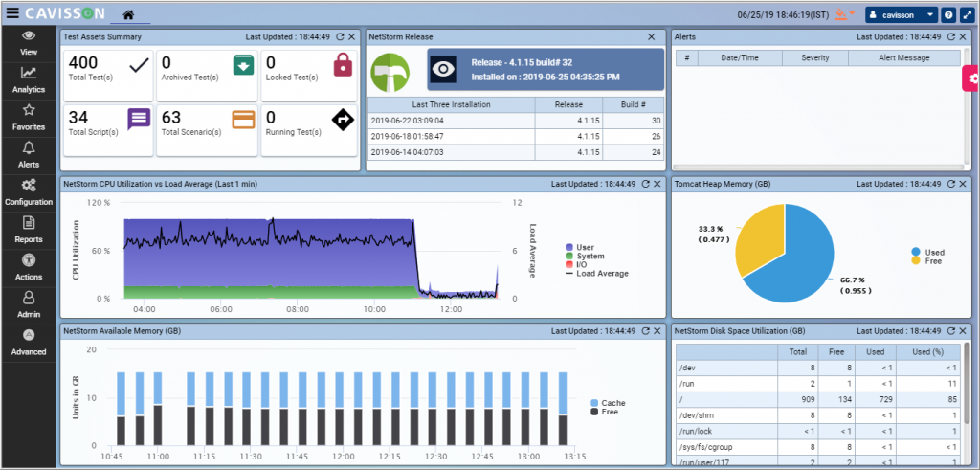Screen dimensions: 980x470
Task: Sort alerts by Severity column
Action: (x=815, y=58)
